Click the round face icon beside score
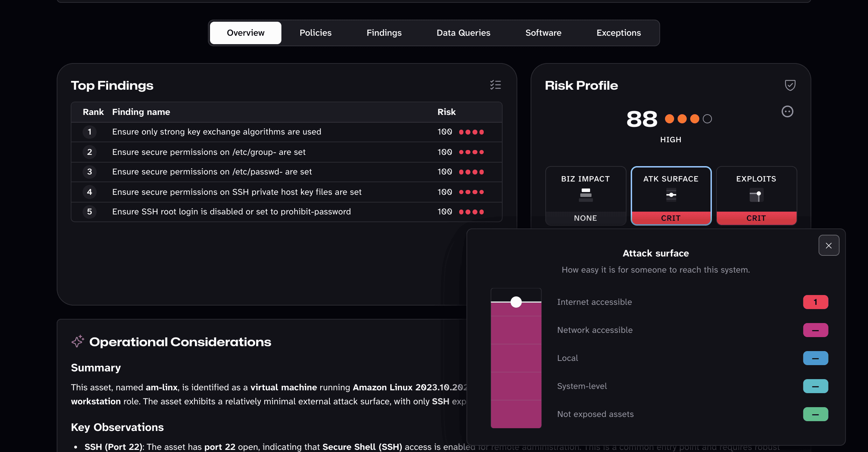This screenshot has width=868, height=452. (787, 111)
